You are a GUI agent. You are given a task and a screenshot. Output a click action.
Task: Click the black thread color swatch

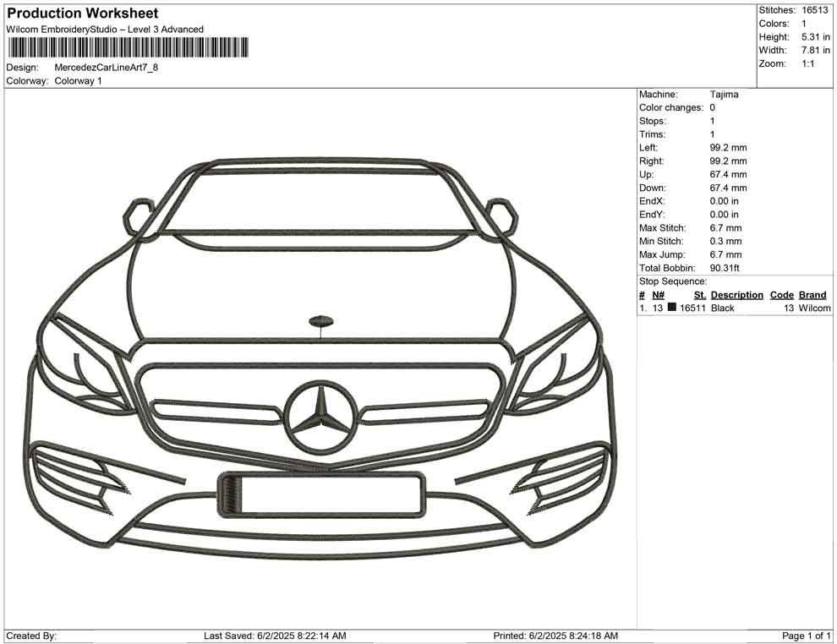[x=672, y=308]
